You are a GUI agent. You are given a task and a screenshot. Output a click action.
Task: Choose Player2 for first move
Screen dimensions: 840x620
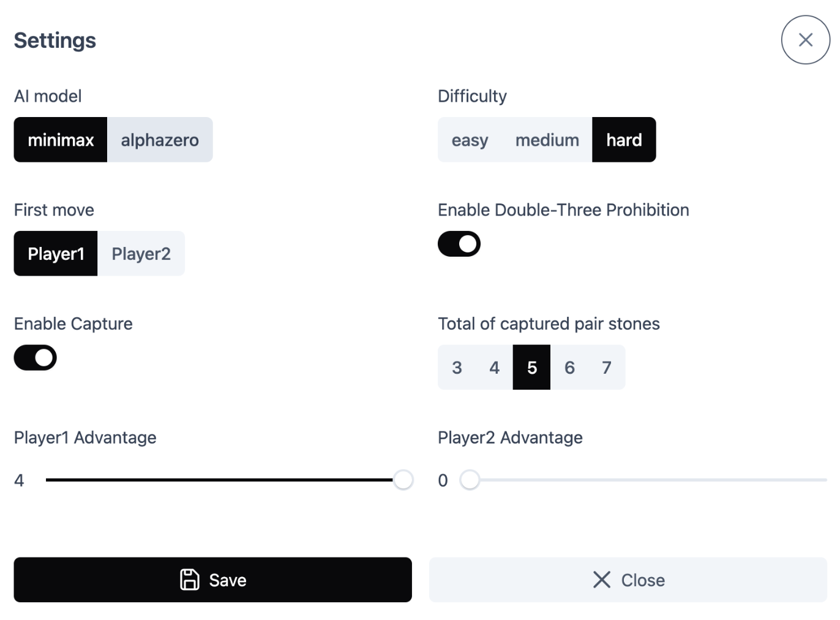coord(141,254)
